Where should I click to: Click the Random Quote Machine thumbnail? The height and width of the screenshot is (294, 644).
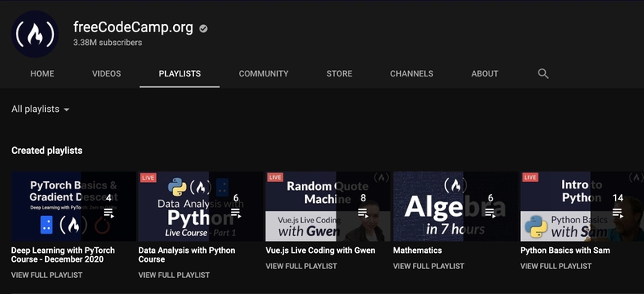(x=328, y=206)
